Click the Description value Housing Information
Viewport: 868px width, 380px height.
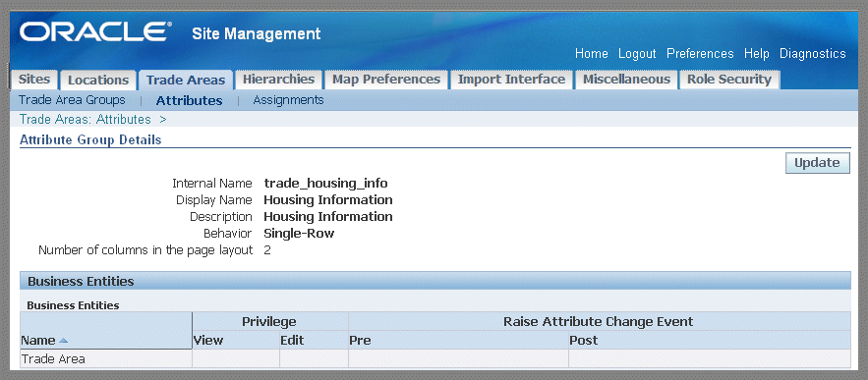(x=328, y=216)
